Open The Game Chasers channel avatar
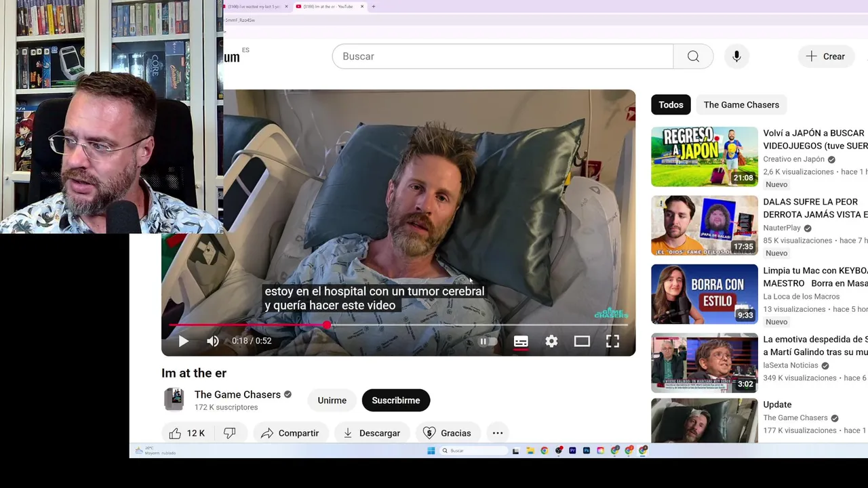 (x=174, y=399)
